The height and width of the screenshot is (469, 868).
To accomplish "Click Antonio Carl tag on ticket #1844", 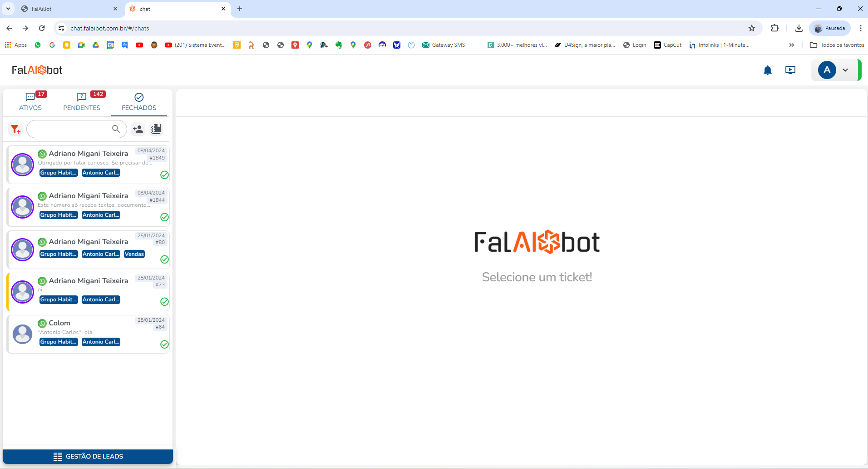I will click(x=101, y=215).
